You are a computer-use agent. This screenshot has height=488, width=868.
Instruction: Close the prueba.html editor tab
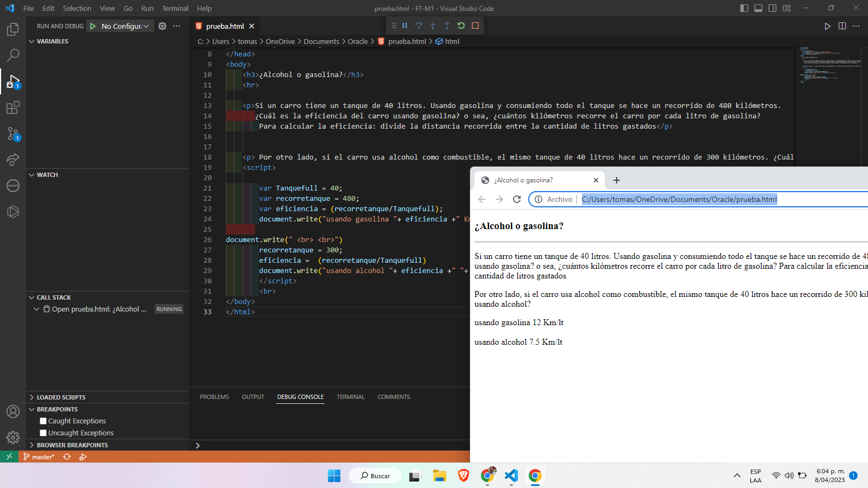[x=252, y=26]
